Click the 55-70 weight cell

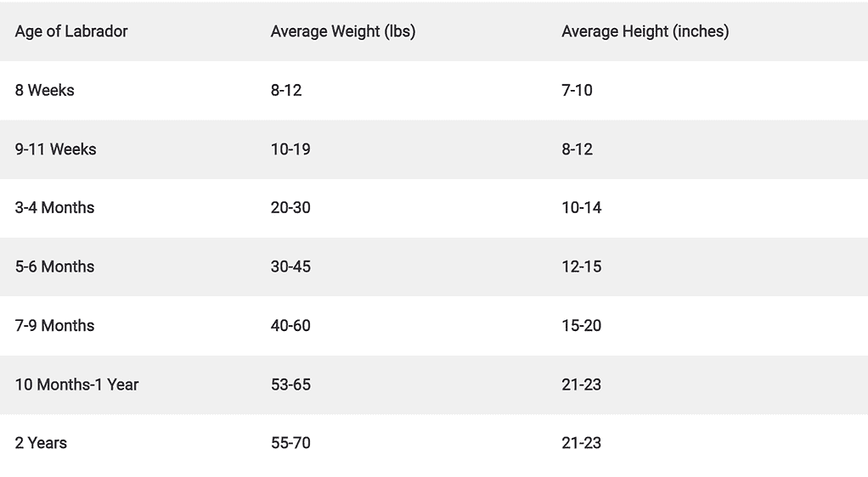click(290, 443)
